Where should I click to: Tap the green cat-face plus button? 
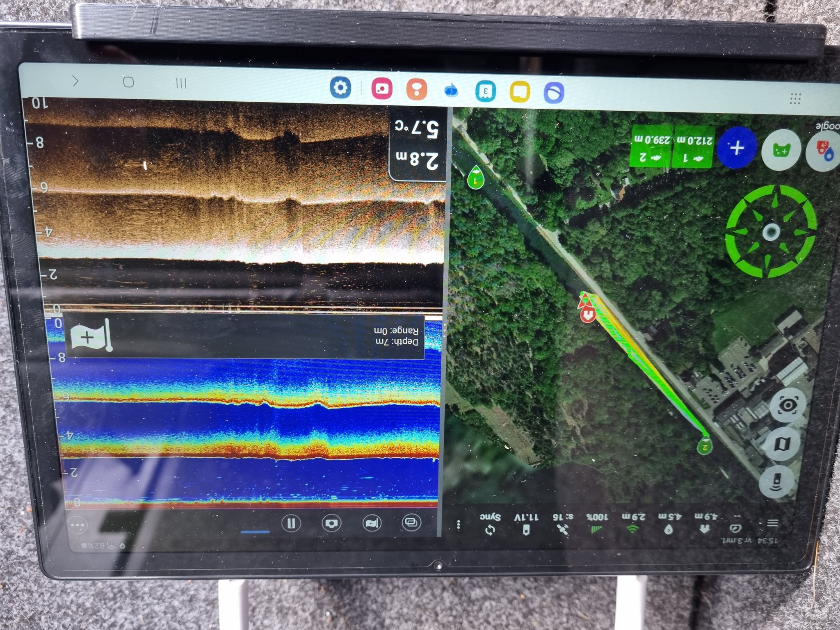(781, 151)
